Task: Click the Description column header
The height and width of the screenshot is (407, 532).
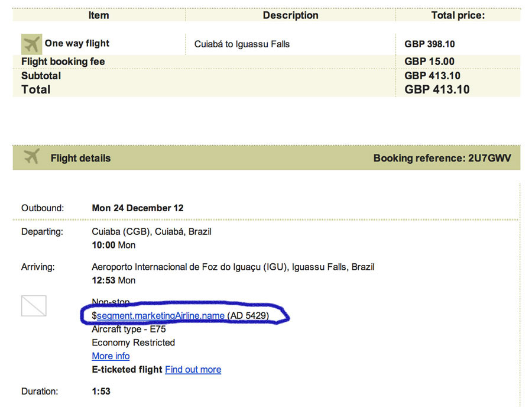Action: 290,15
